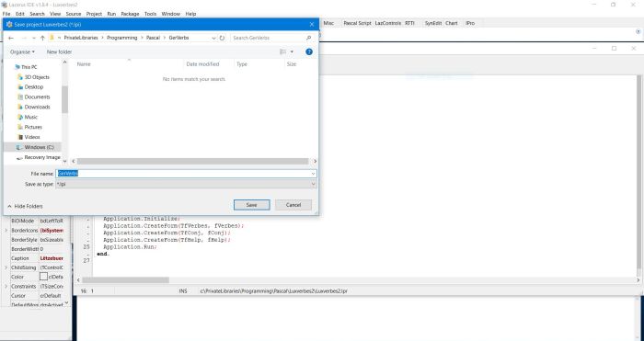Open the Organise dropdown
The height and width of the screenshot is (341, 644).
[22, 51]
